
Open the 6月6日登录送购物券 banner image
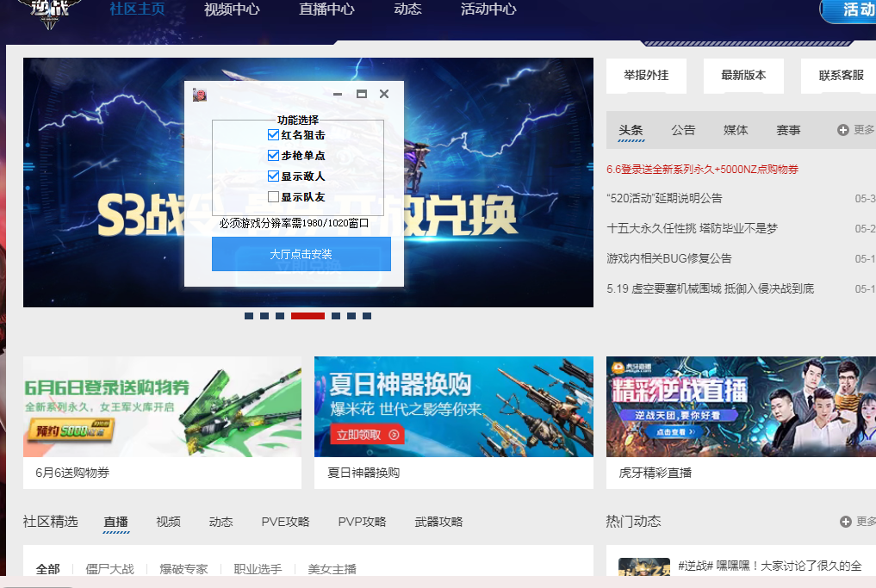coord(162,406)
